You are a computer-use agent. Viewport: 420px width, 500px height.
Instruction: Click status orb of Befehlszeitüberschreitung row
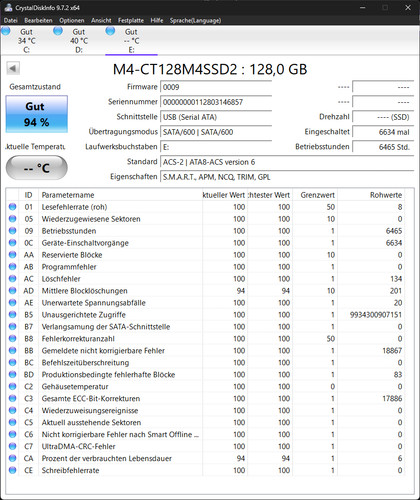13,362
